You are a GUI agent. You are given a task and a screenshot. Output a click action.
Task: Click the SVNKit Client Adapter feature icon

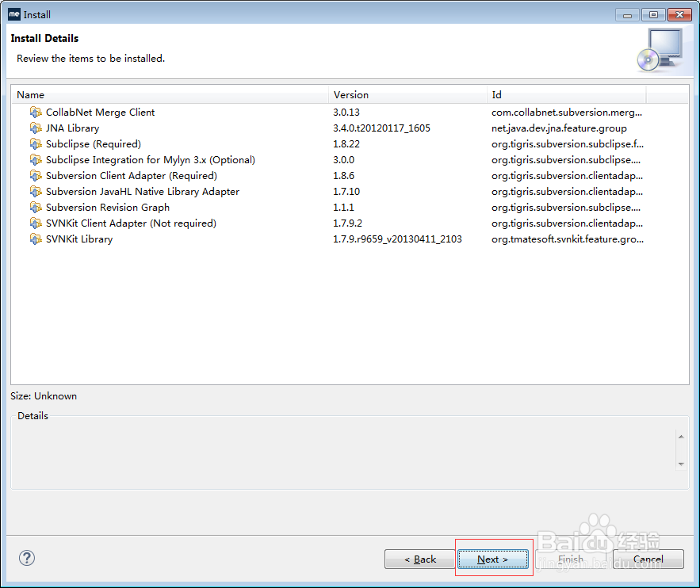coord(36,223)
